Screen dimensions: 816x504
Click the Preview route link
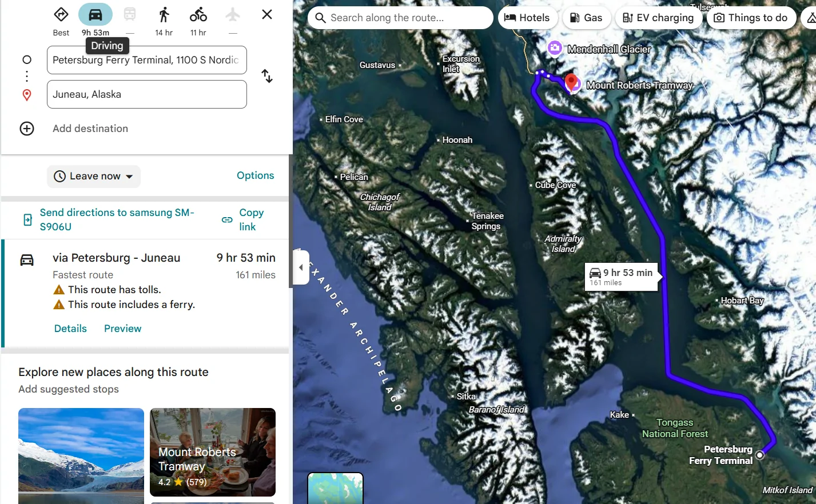click(122, 329)
